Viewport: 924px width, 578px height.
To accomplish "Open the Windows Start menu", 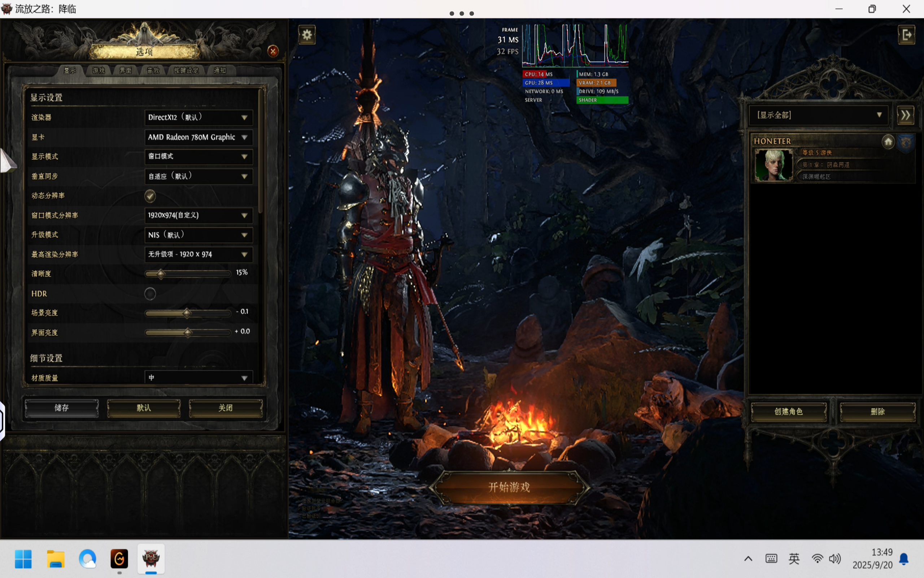I will [x=23, y=559].
